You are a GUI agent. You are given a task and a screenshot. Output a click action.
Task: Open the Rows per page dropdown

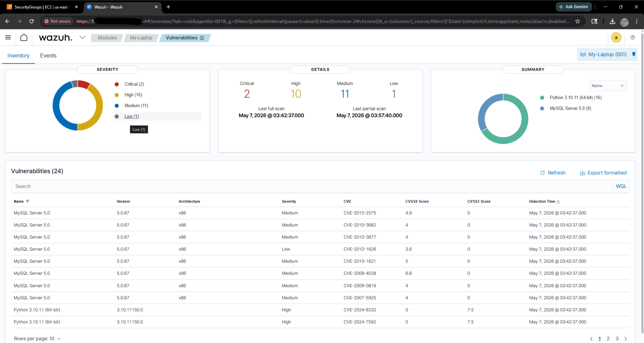tap(37, 339)
